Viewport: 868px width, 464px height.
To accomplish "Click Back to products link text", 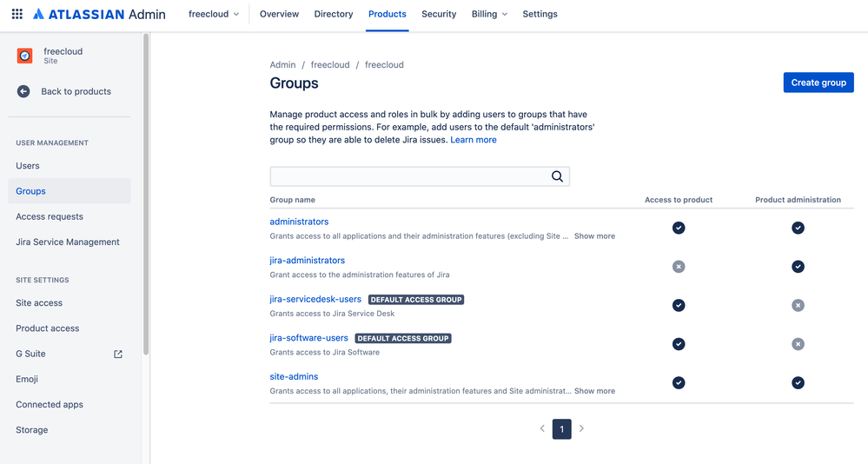I will (x=76, y=91).
